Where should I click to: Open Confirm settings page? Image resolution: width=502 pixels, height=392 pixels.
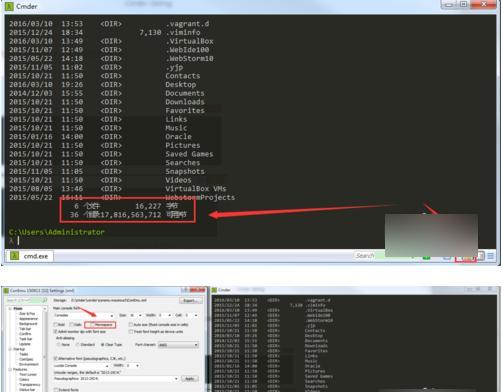(25, 334)
